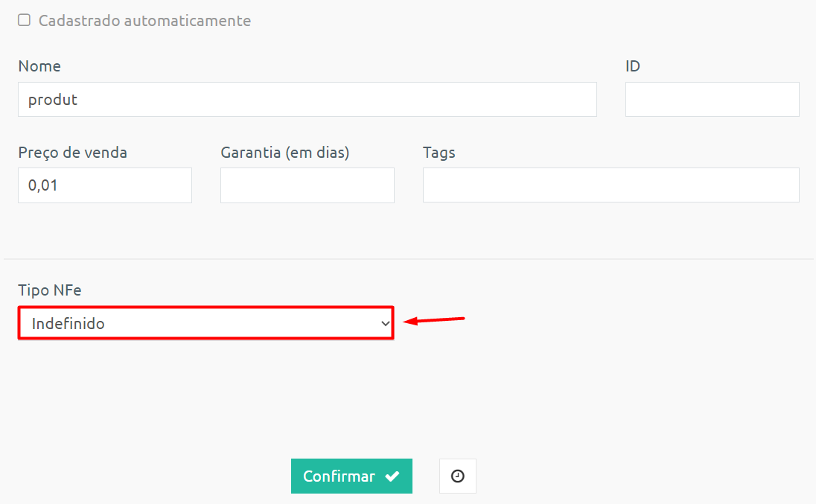The height and width of the screenshot is (504, 816).
Task: Focus the Tags input field
Action: point(611,185)
